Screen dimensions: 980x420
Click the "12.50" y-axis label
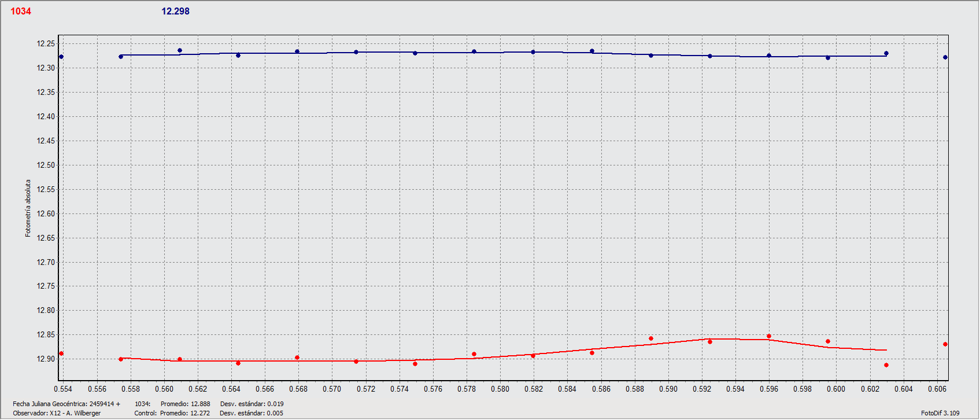pos(46,165)
